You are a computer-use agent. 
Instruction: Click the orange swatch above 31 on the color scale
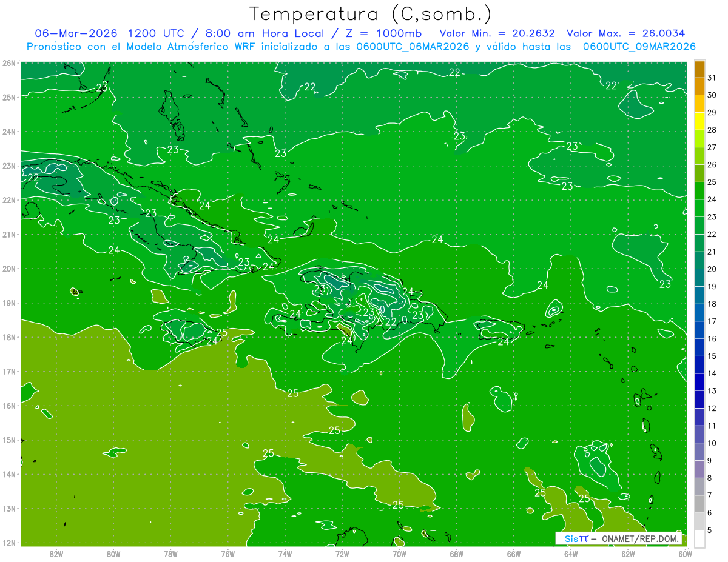pos(699,69)
